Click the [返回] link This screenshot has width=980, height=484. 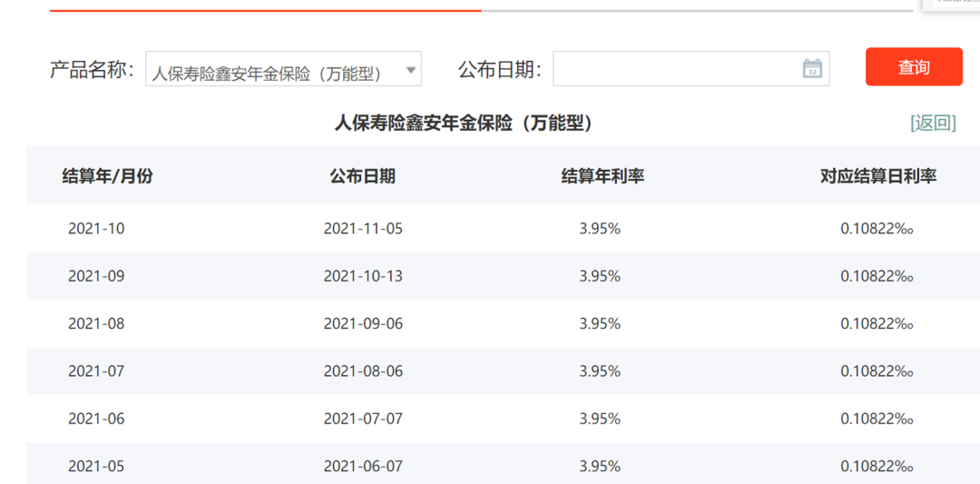tap(933, 123)
